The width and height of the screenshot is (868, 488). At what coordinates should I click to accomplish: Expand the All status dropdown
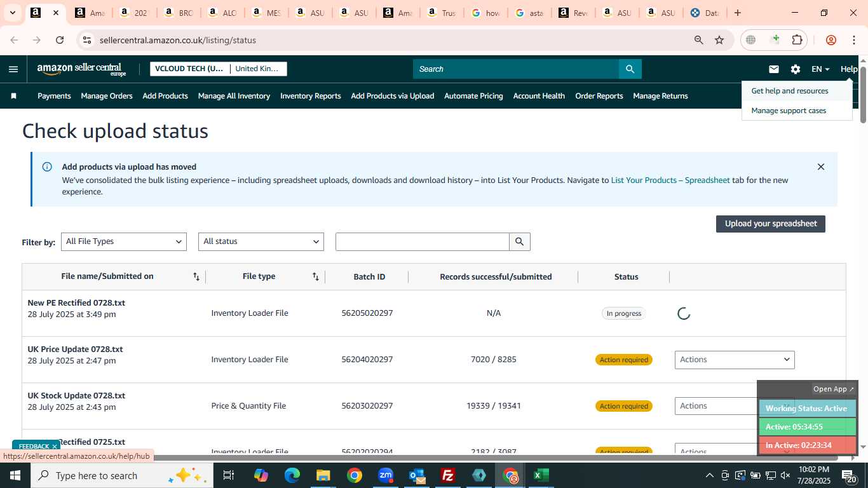pos(261,241)
